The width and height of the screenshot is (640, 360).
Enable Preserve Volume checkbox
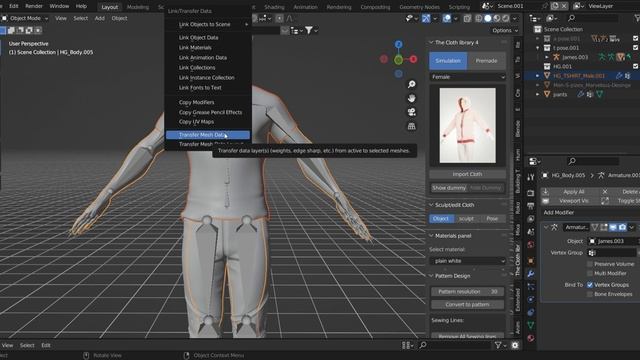[590, 264]
